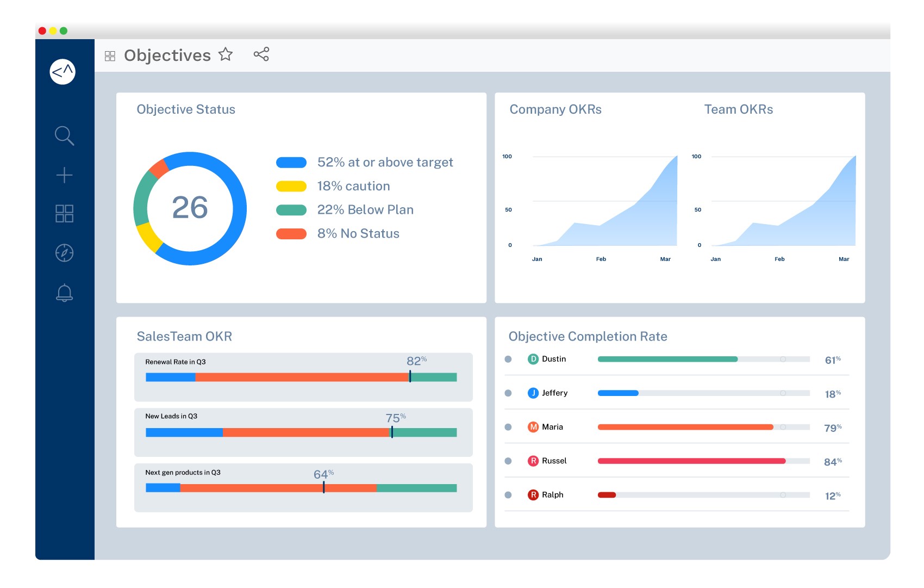Screen dimensions: 924x588
Task: Click Jeffery's blue J avatar
Action: click(533, 393)
